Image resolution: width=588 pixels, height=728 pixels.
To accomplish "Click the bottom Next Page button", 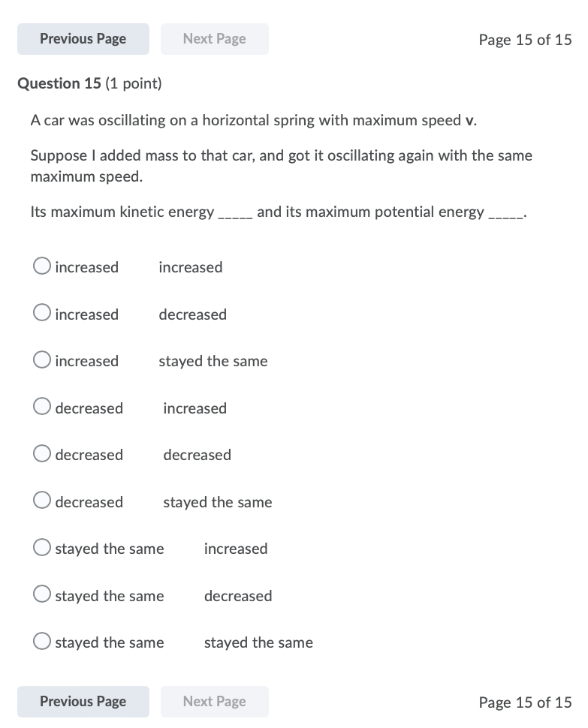I will (214, 701).
